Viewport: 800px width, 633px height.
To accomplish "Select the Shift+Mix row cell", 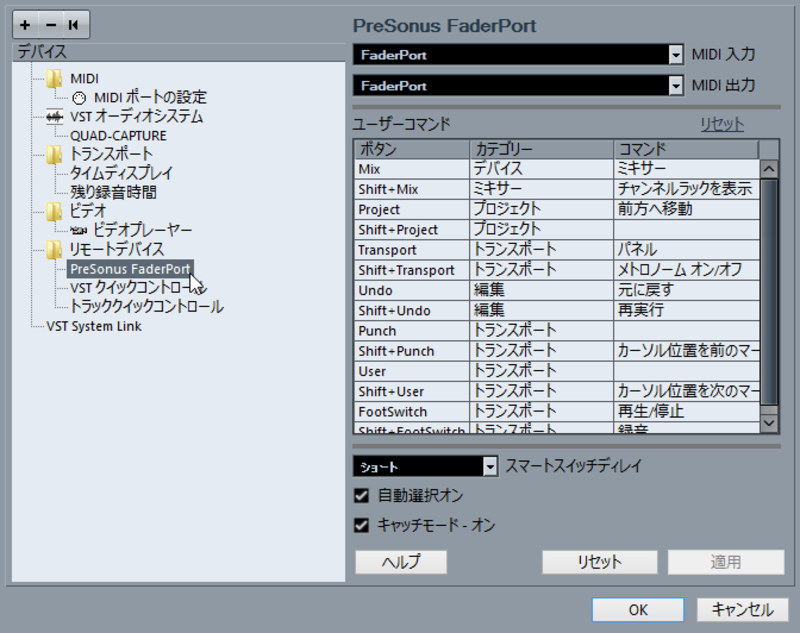I will [412, 189].
